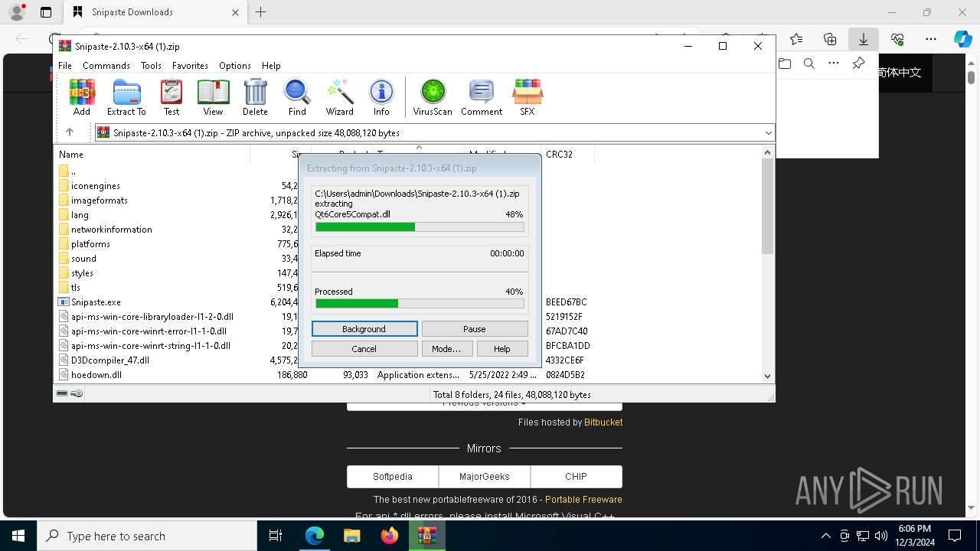
Task: Expand the archive path dropdown
Action: coord(768,133)
